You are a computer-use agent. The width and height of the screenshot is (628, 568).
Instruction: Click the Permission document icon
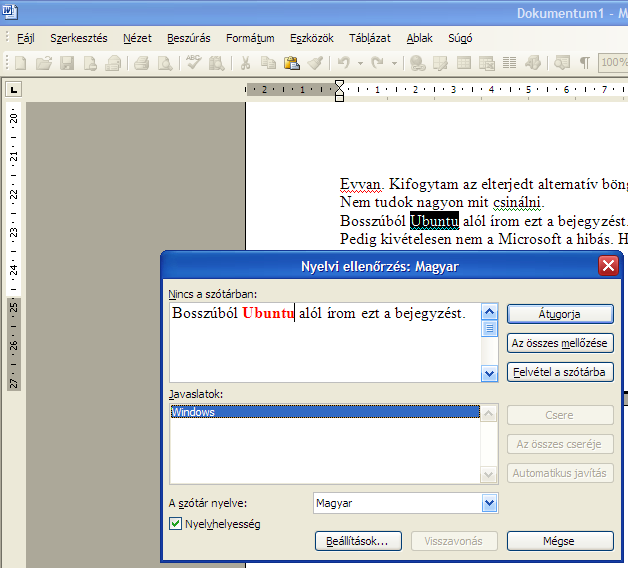pyautogui.click(x=90, y=63)
